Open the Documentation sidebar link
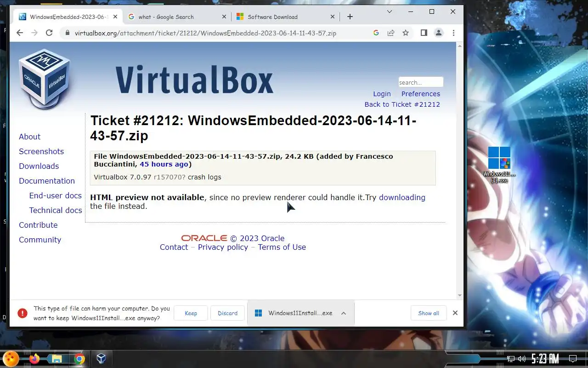 tap(46, 181)
